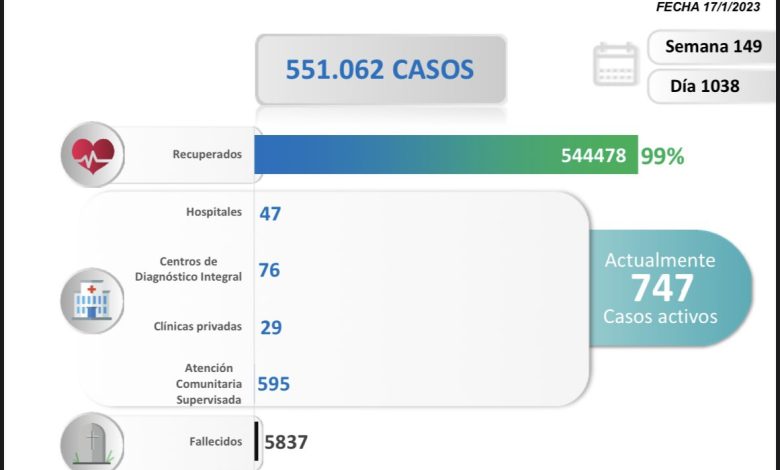This screenshot has width=780, height=470.
Task: Click the Hospitales value 47
Action: tap(270, 213)
